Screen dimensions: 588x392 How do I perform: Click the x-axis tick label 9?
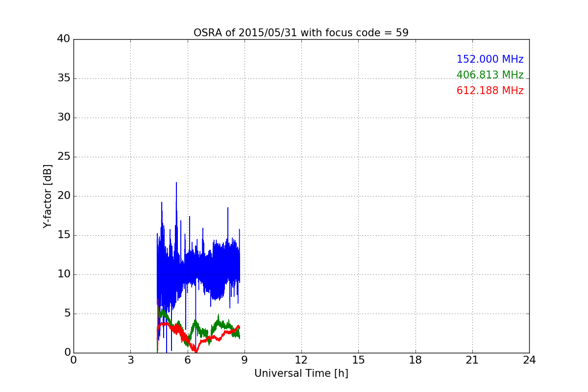pyautogui.click(x=244, y=360)
